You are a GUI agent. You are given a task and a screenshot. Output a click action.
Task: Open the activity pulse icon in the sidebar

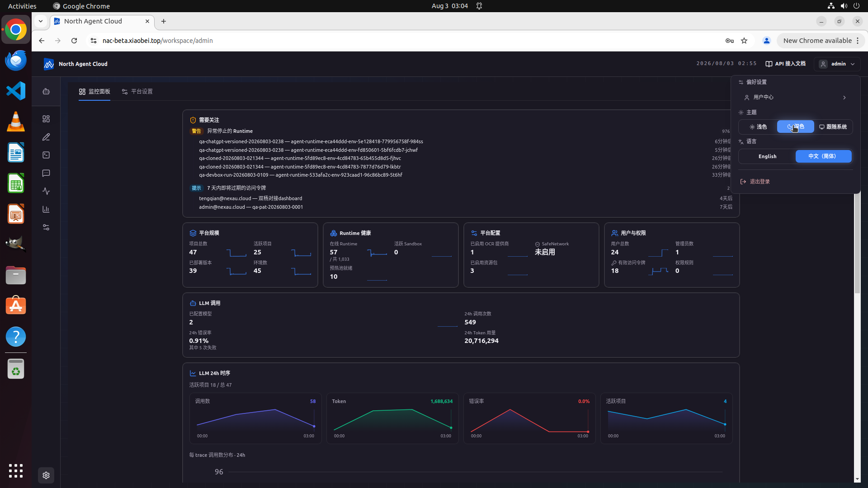point(46,191)
